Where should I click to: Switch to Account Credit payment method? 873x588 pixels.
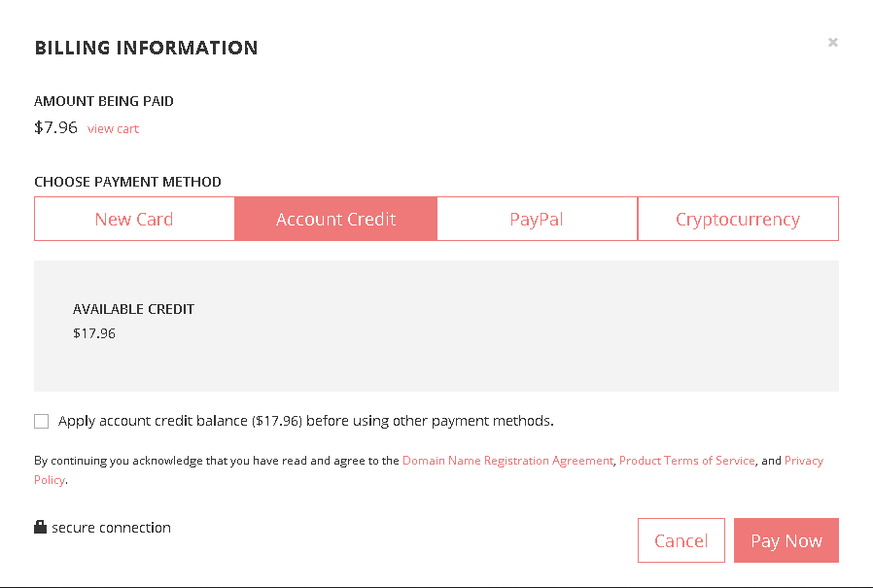[335, 219]
